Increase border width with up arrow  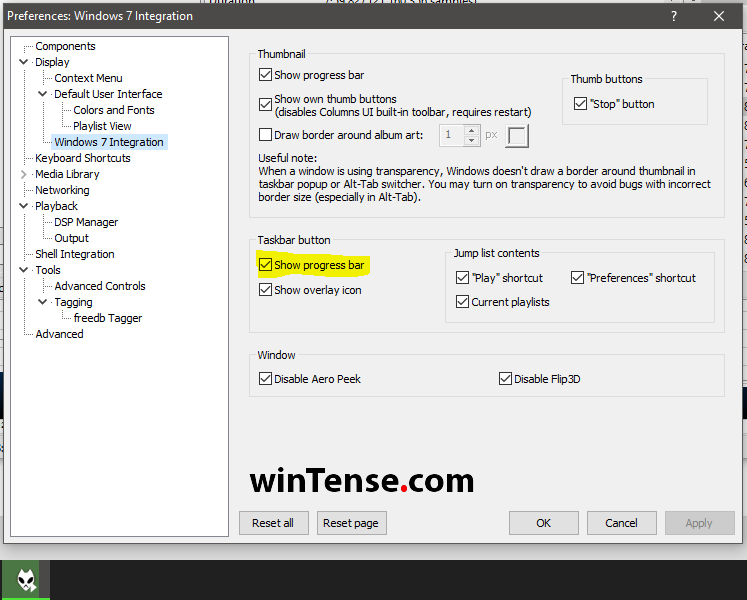pyautogui.click(x=471, y=130)
